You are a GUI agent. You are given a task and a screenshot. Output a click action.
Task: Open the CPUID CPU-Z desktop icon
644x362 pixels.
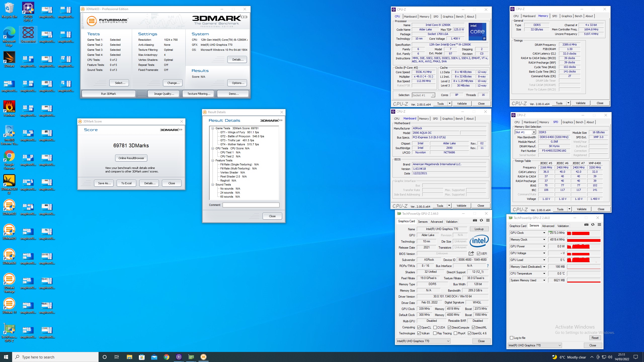tap(28, 12)
